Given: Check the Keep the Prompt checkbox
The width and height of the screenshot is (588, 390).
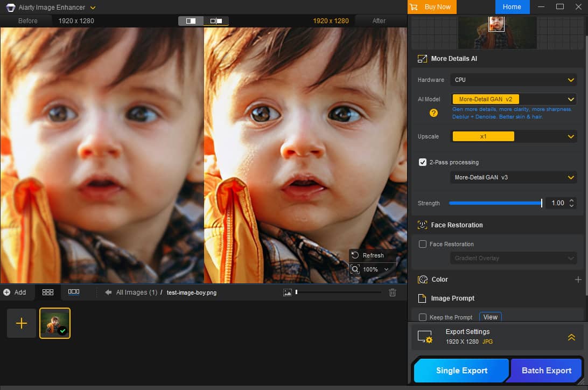Looking at the screenshot, I should 423,317.
